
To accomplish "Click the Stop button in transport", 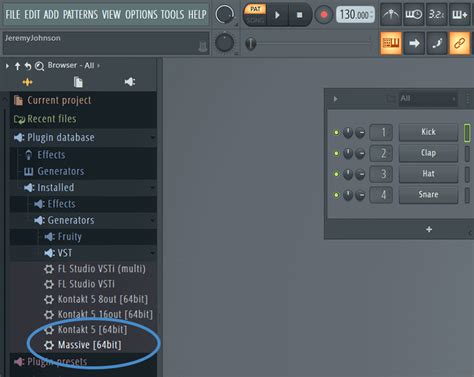I will (x=299, y=15).
